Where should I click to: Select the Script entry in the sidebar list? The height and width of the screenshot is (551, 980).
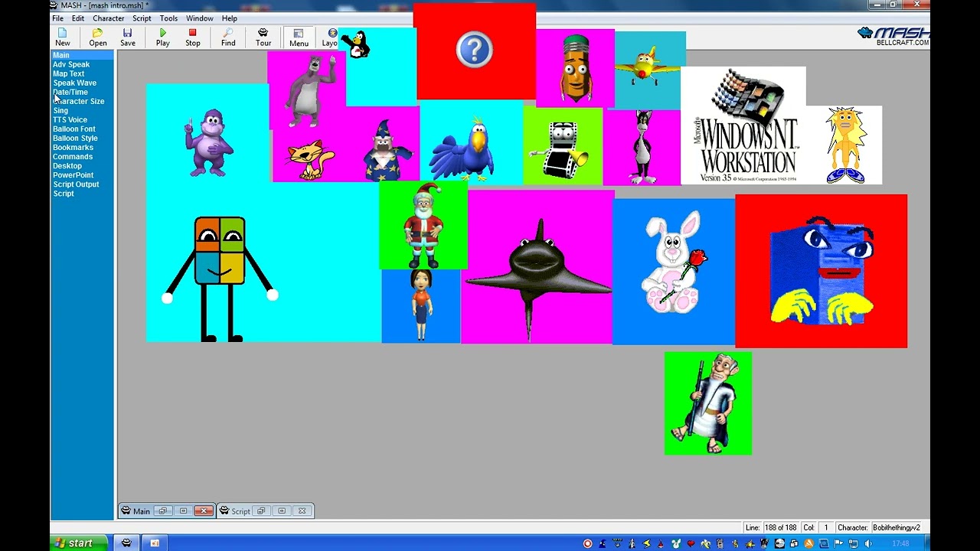pos(64,193)
